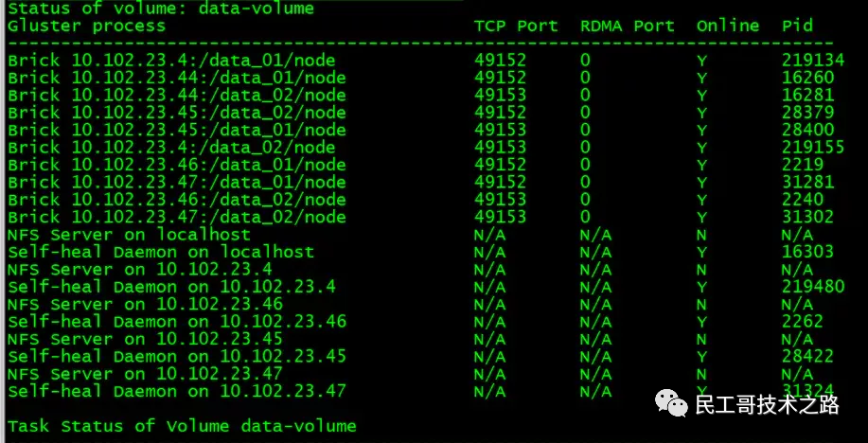Click Pid value 219134
Screen dimensions: 868x443
[813, 61]
